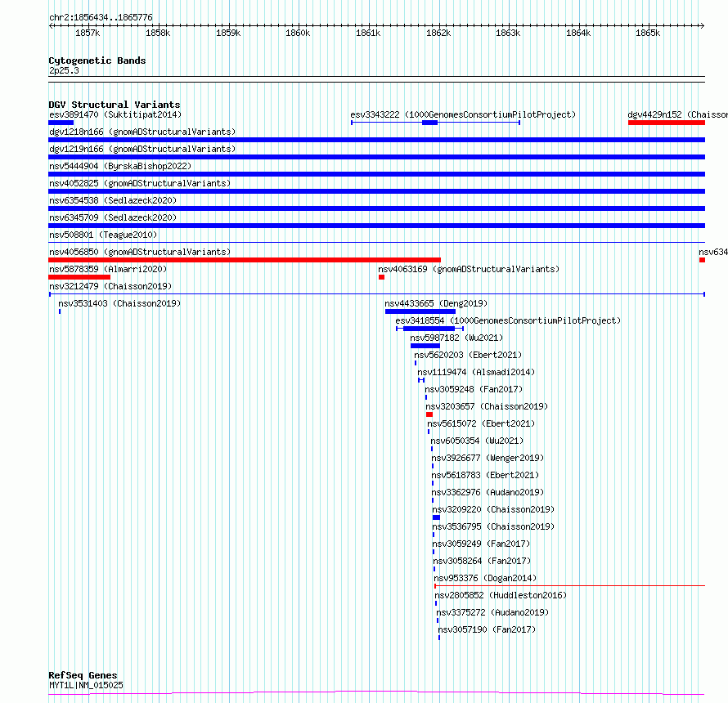This screenshot has width=728, height=703.
Task: Click nsv3059249 (Fan2017) label
Action: 481,544
